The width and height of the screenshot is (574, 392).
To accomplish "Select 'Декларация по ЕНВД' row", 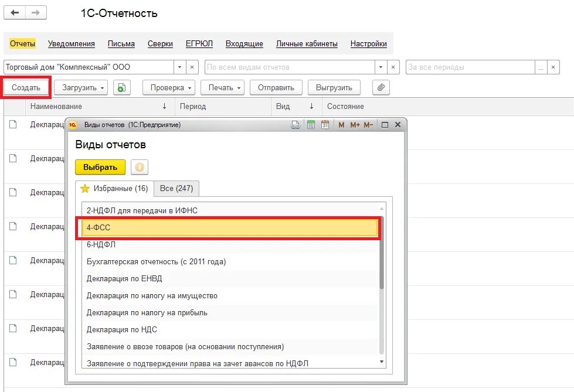I will [x=230, y=278].
